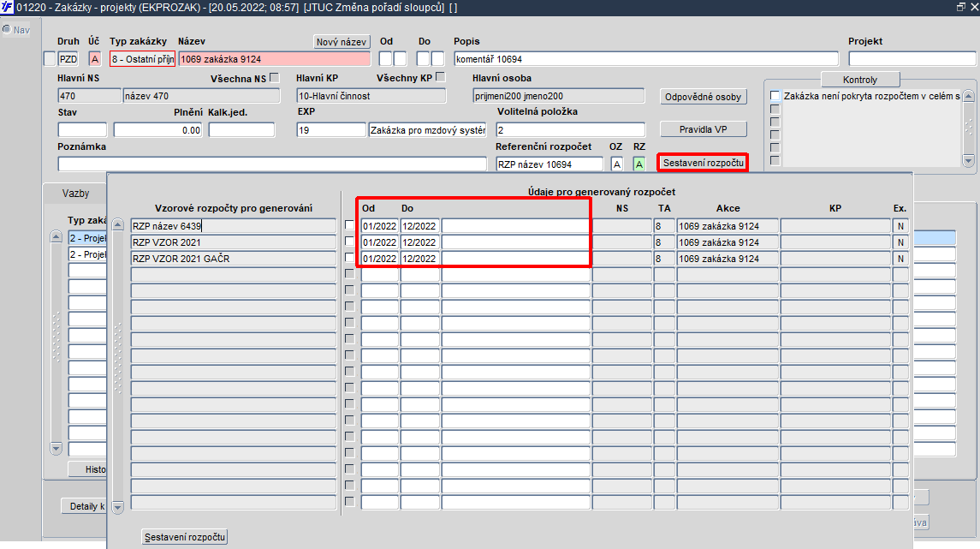980x549 pixels.
Task: Click the Nový název button
Action: (342, 42)
